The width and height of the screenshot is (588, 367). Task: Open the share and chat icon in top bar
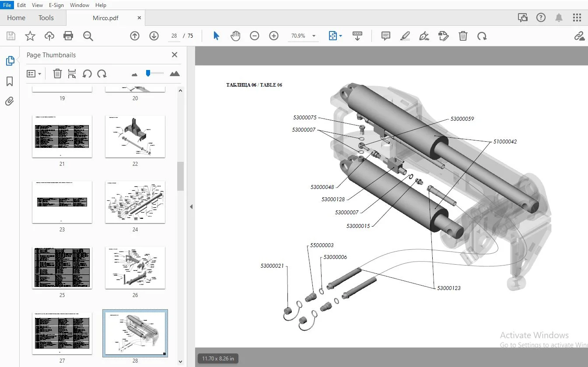tap(523, 17)
